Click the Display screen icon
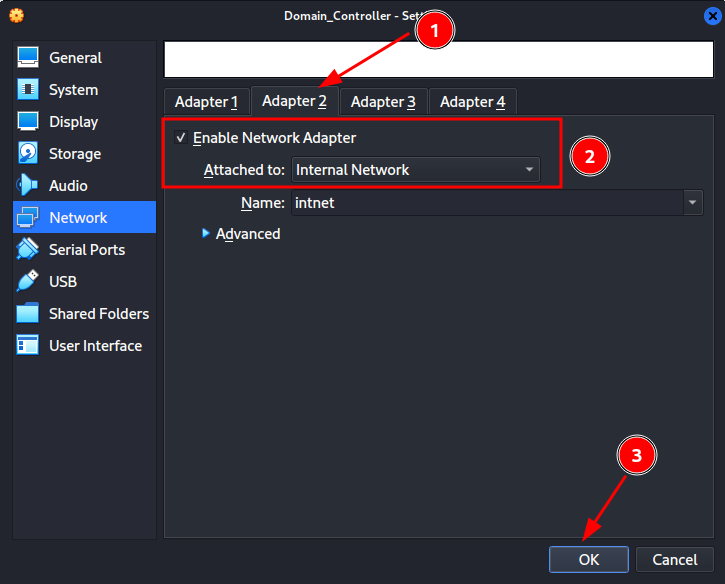 pyautogui.click(x=28, y=121)
